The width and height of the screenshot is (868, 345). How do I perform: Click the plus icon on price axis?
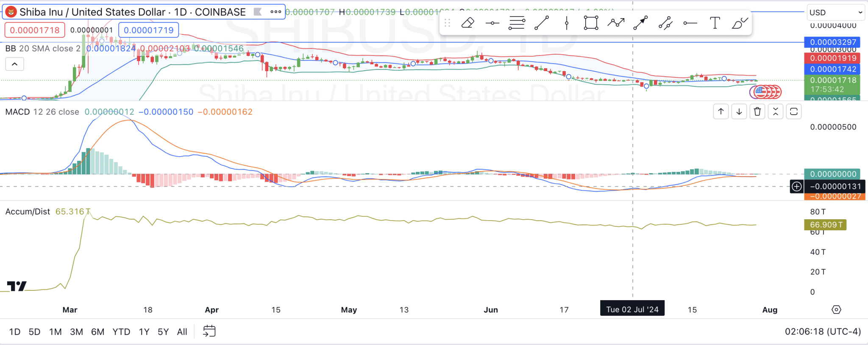click(797, 186)
